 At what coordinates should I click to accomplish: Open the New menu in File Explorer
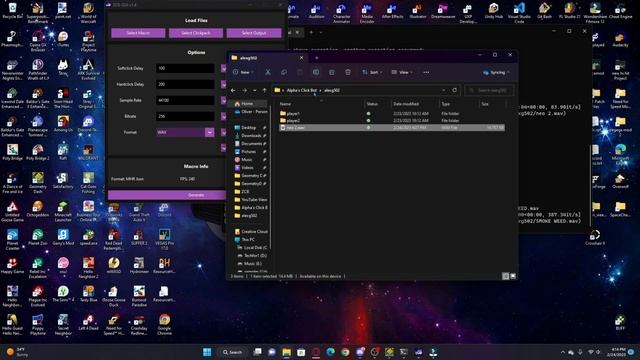[x=243, y=72]
